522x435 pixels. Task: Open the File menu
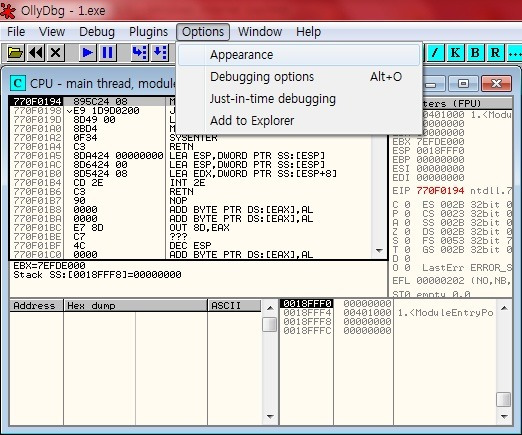coord(16,32)
